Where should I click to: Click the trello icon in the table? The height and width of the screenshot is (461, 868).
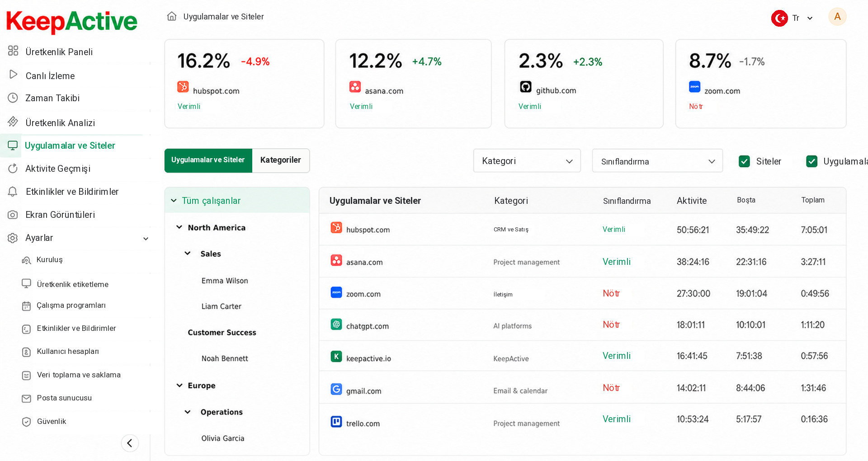point(336,422)
